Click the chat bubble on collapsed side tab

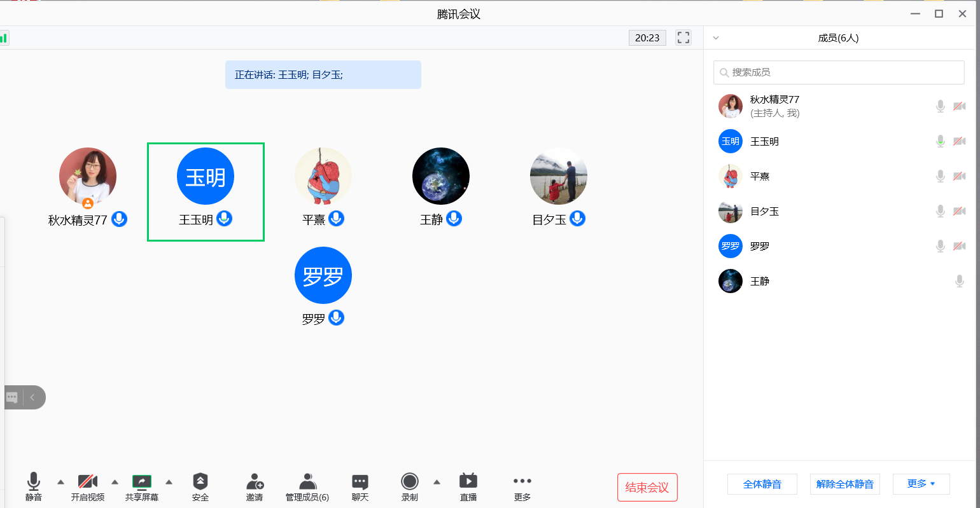coord(11,397)
